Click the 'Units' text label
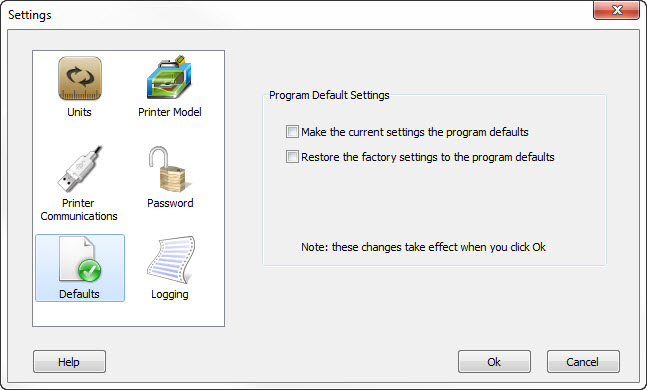The height and width of the screenshot is (390, 647). click(79, 112)
